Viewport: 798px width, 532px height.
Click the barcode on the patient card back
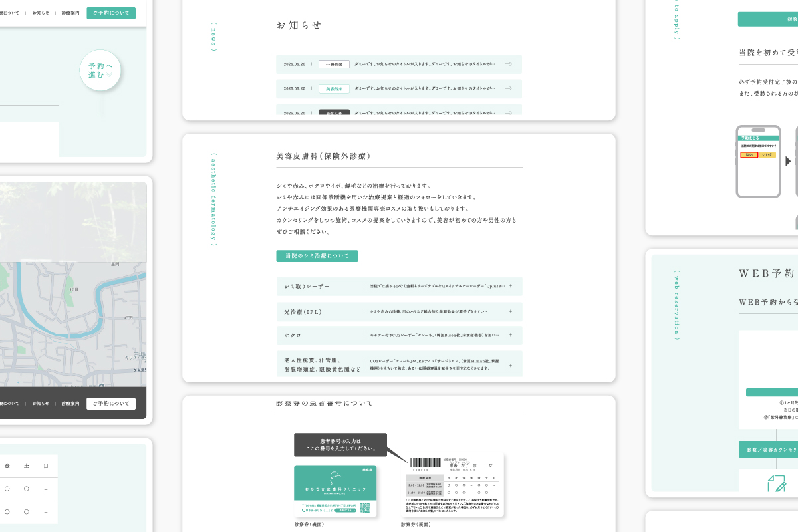pyautogui.click(x=425, y=464)
